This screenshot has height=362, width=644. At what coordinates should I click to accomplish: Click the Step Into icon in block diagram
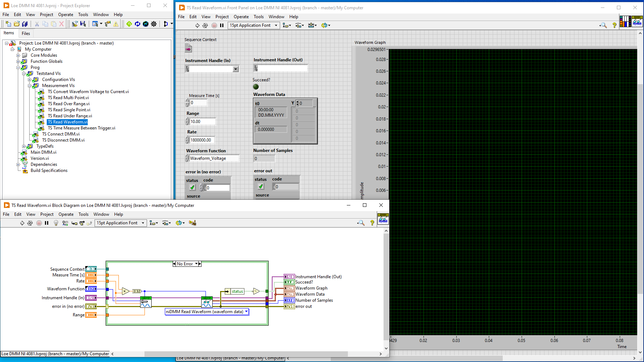pos(74,223)
